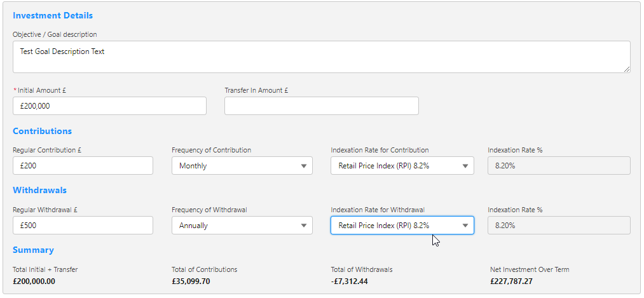This screenshot has width=644, height=298.
Task: Click the -£7,312.44 Total of Withdrawals value
Action: click(x=350, y=281)
